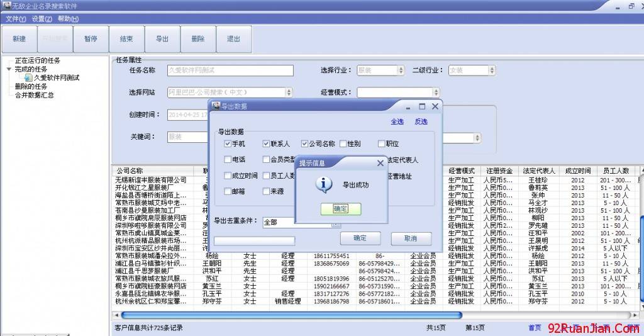Check the 成立时间 export checkbox
This screenshot has height=336, width=644.
228,176
